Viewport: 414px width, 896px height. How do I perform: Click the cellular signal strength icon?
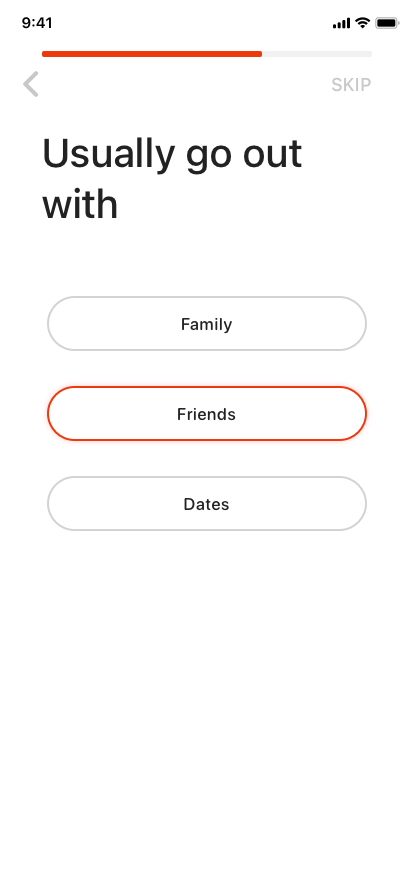(x=341, y=23)
